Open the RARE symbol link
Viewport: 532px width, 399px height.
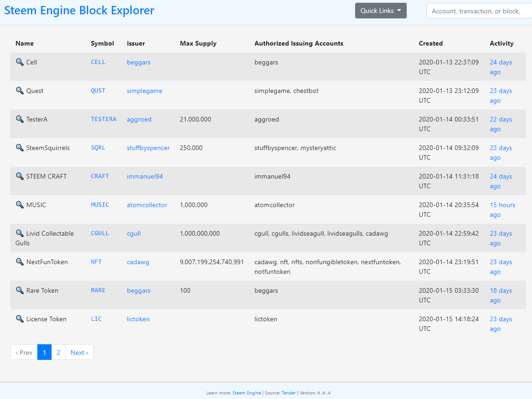coord(98,290)
